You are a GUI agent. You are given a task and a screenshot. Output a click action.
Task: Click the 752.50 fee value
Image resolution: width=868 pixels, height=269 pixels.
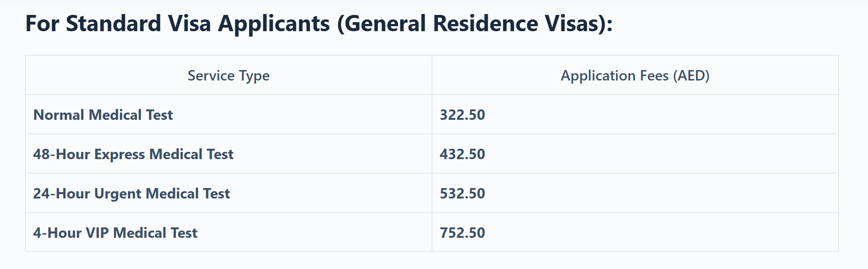coord(462,233)
